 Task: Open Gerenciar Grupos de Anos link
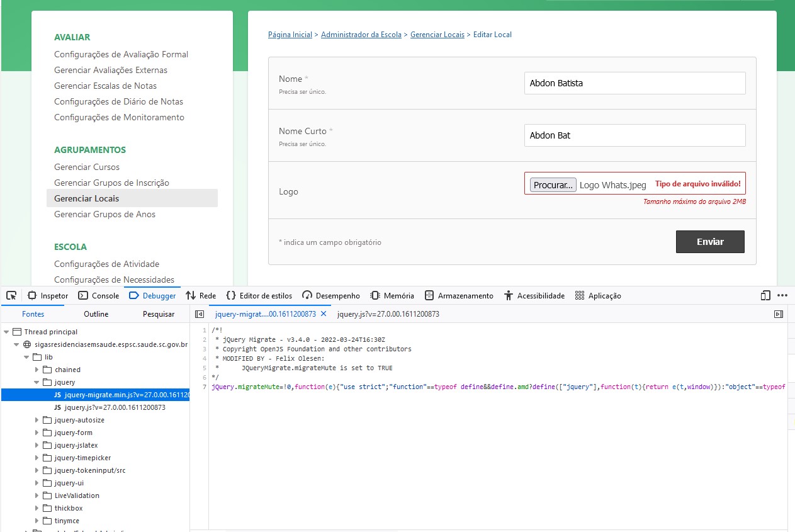(105, 214)
